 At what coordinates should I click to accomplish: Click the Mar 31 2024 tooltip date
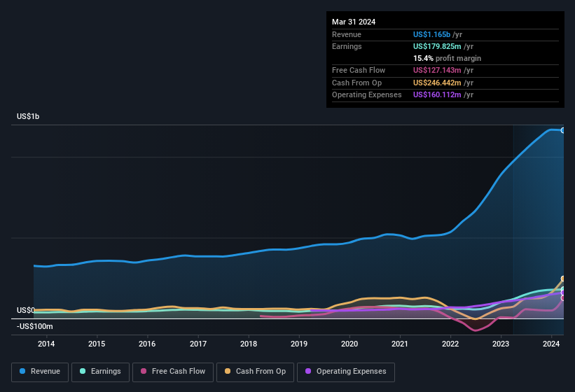click(x=354, y=22)
